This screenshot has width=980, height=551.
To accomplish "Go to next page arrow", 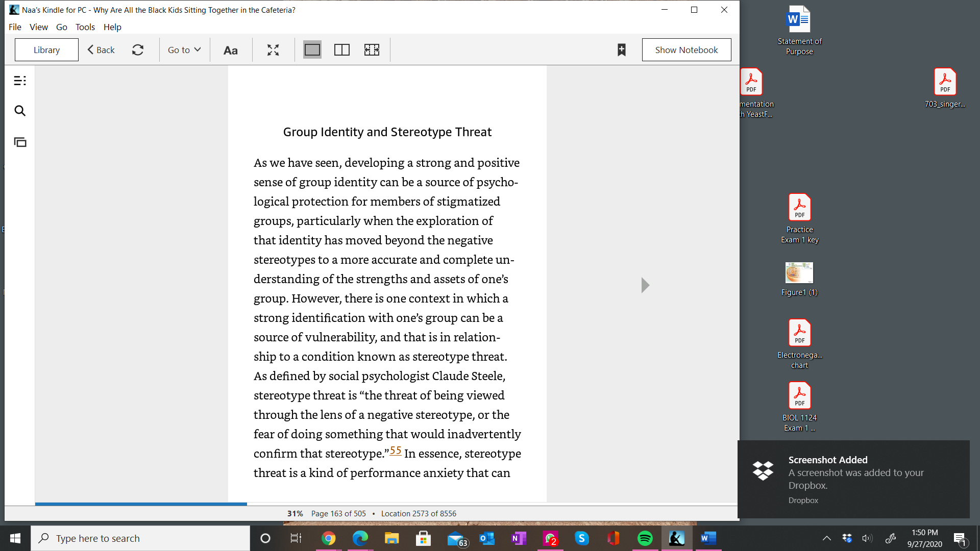I will pyautogui.click(x=646, y=285).
